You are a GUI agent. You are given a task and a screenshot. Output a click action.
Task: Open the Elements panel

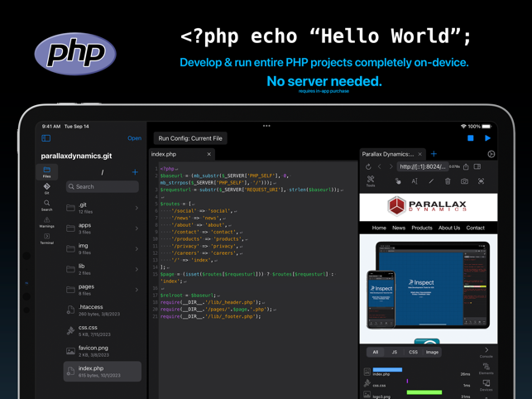coord(486,368)
